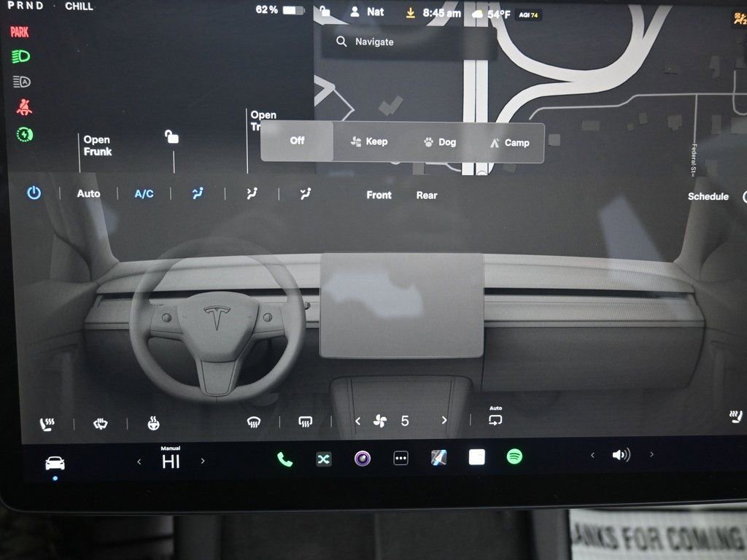The image size is (747, 560).
Task: Tap the car settings icon in the taskbar
Action: tap(53, 461)
